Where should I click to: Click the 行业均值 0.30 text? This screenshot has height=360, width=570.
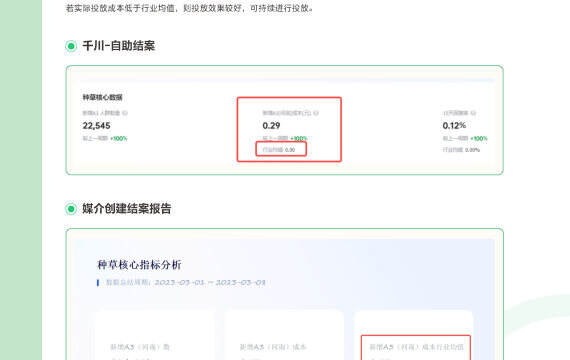(279, 150)
